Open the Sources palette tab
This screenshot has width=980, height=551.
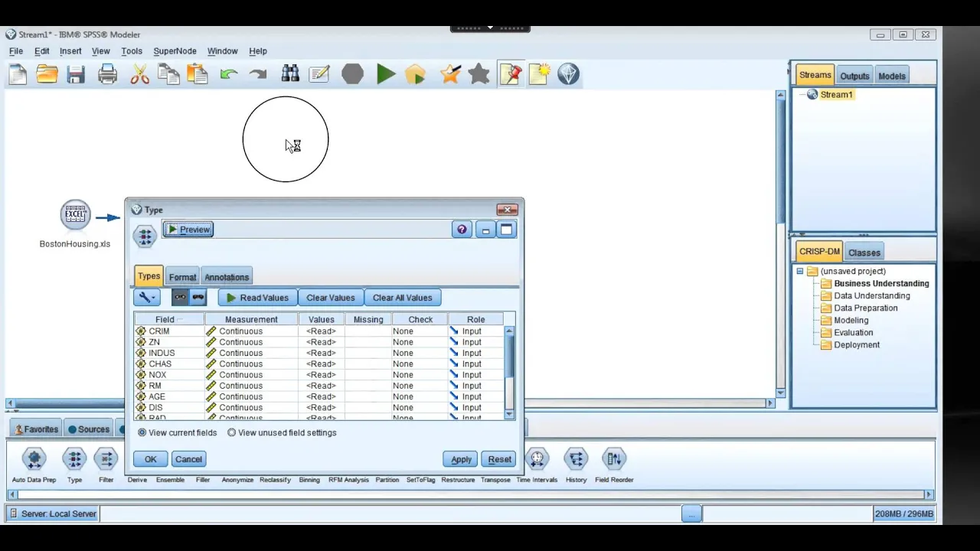tap(89, 429)
